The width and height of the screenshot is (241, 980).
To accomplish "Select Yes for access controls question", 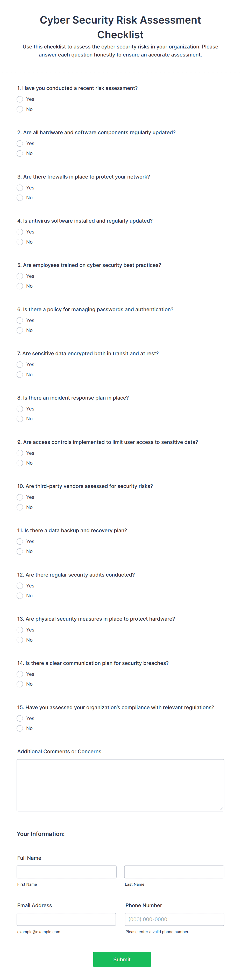I will (20, 453).
